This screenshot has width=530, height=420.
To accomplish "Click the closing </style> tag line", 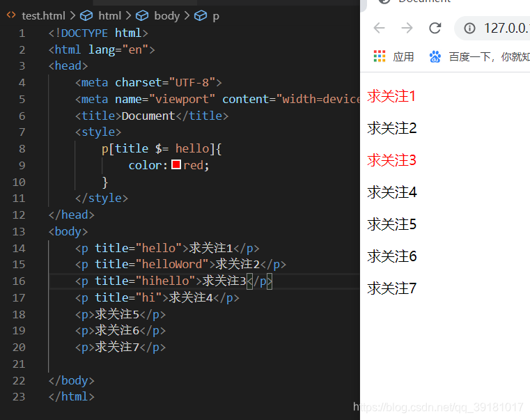I will click(x=102, y=199).
